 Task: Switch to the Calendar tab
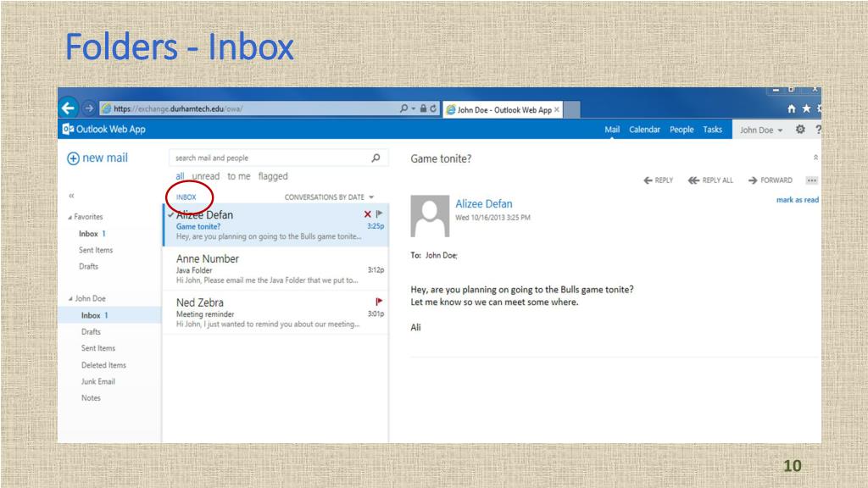point(644,130)
